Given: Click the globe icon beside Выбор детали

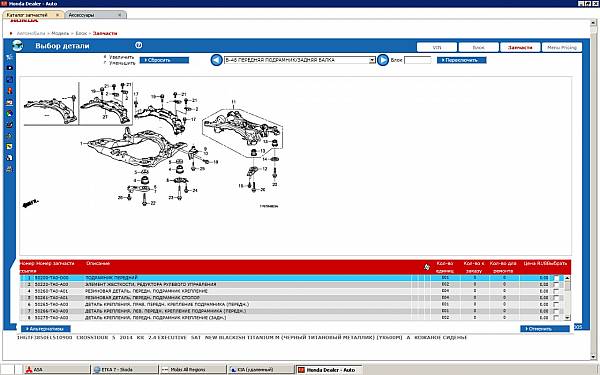Looking at the screenshot, I should 17,46.
